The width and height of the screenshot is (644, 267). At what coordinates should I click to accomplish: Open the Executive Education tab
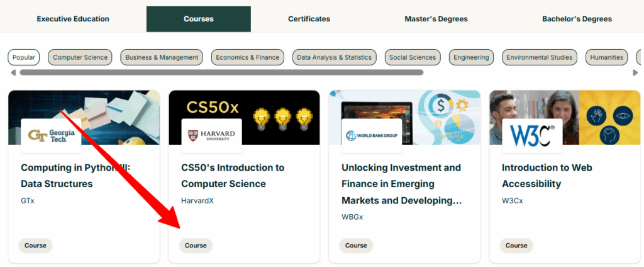point(73,19)
